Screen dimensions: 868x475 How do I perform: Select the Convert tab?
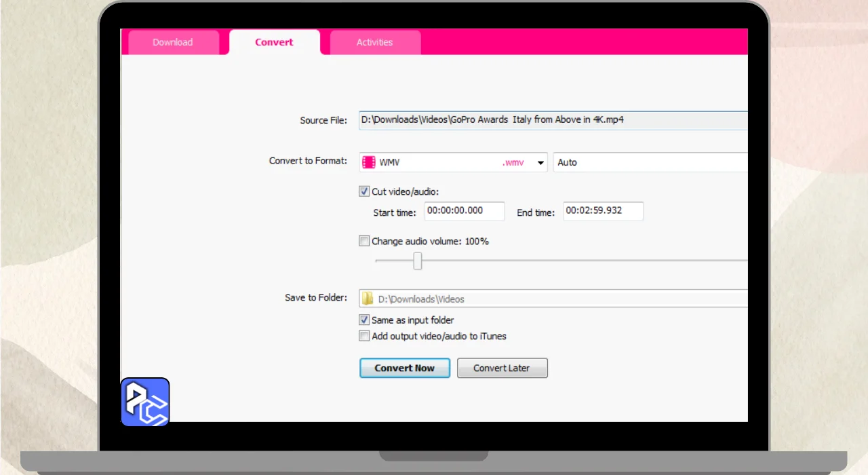(x=274, y=42)
